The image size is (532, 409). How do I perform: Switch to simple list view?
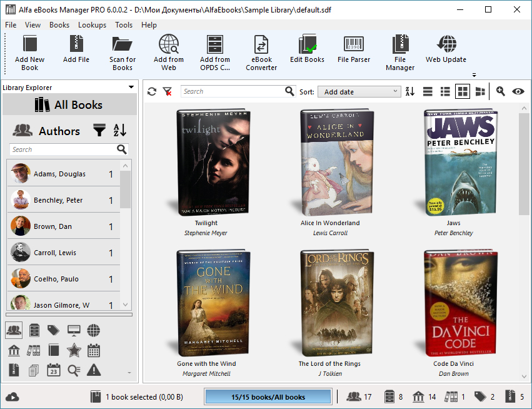tap(428, 92)
